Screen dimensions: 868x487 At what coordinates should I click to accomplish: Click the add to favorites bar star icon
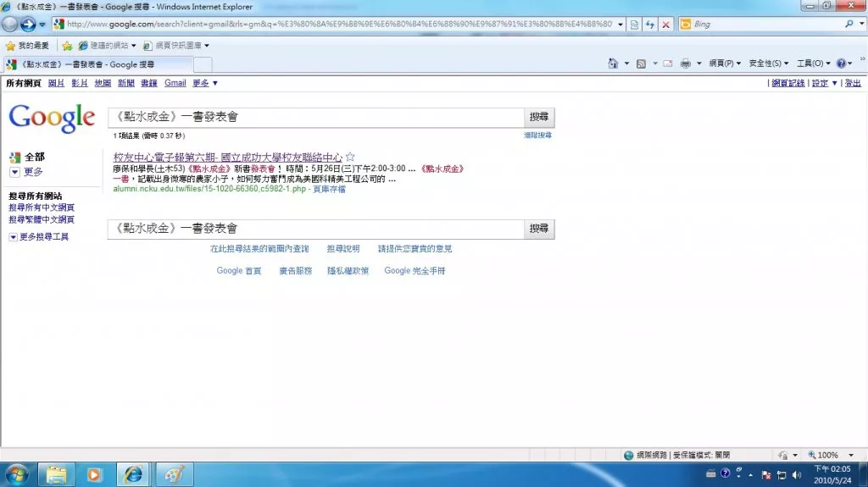pos(67,46)
